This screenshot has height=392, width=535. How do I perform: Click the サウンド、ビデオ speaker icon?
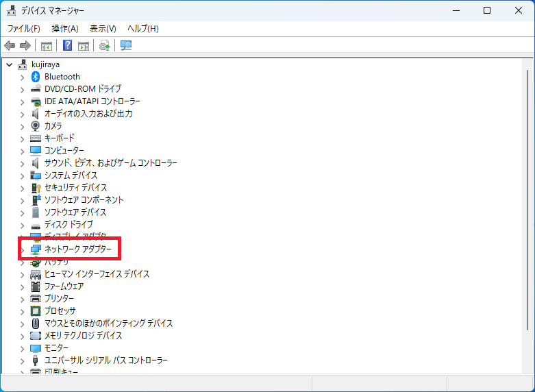[x=36, y=163]
